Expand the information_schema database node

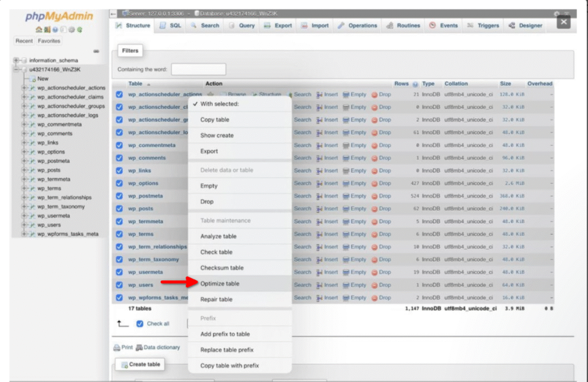tap(16, 60)
